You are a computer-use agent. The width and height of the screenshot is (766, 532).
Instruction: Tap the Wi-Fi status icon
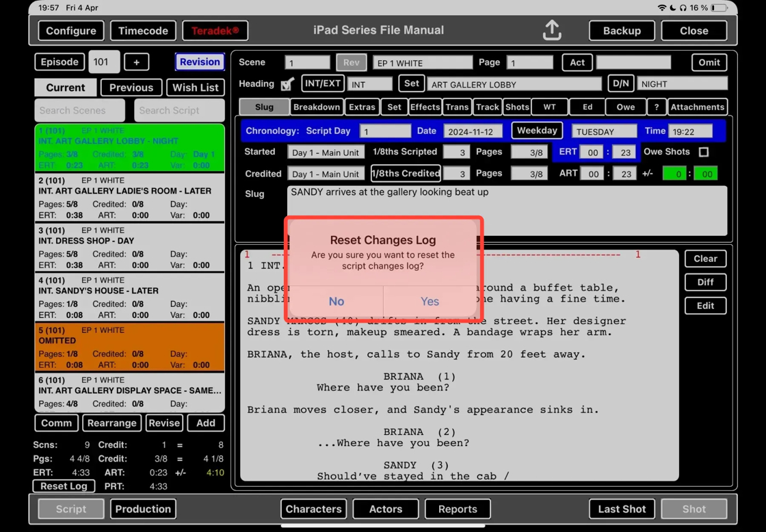point(661,8)
